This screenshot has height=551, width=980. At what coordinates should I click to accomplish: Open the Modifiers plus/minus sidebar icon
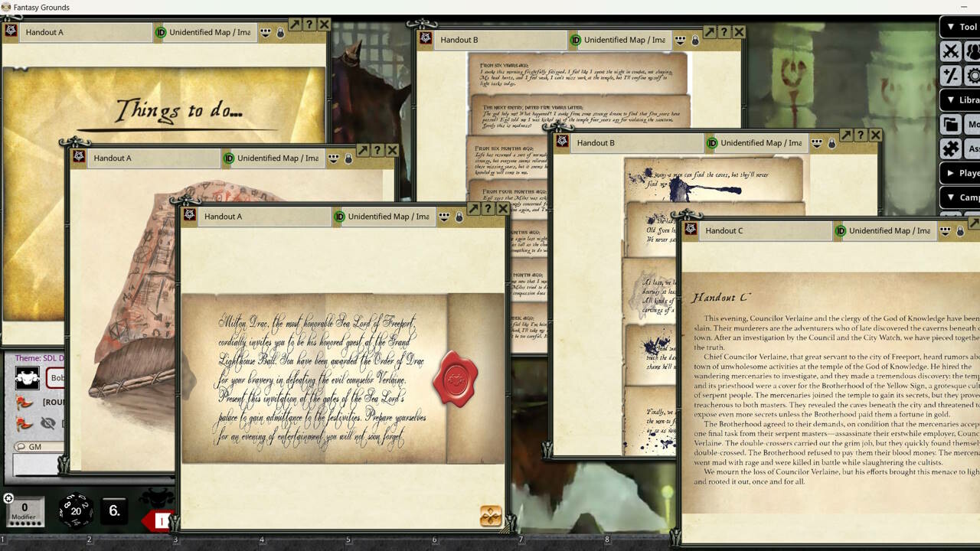pos(950,76)
